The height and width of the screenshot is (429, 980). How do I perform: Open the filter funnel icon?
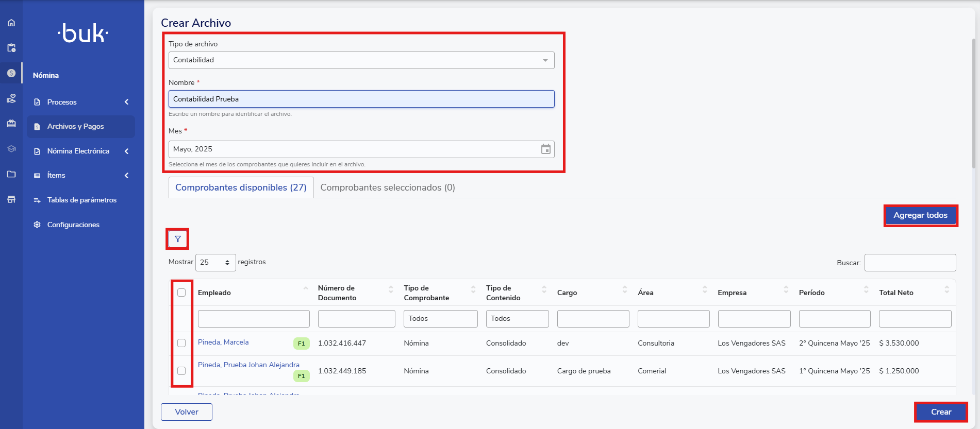(x=178, y=239)
